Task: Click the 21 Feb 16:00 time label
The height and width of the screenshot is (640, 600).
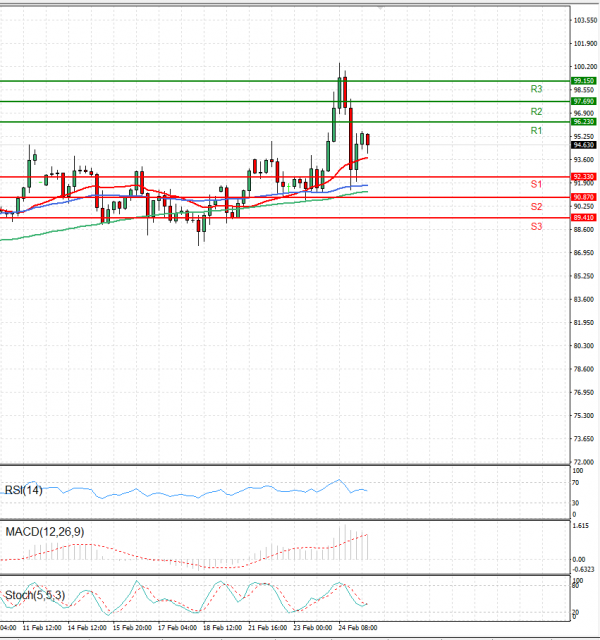Action: pos(267,628)
